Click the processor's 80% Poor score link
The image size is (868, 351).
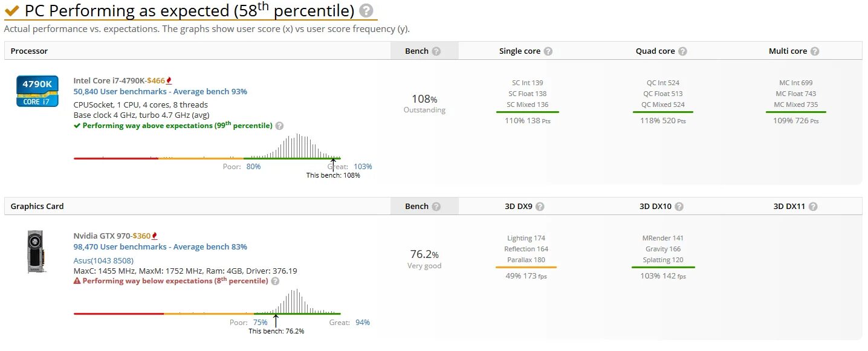(x=253, y=167)
